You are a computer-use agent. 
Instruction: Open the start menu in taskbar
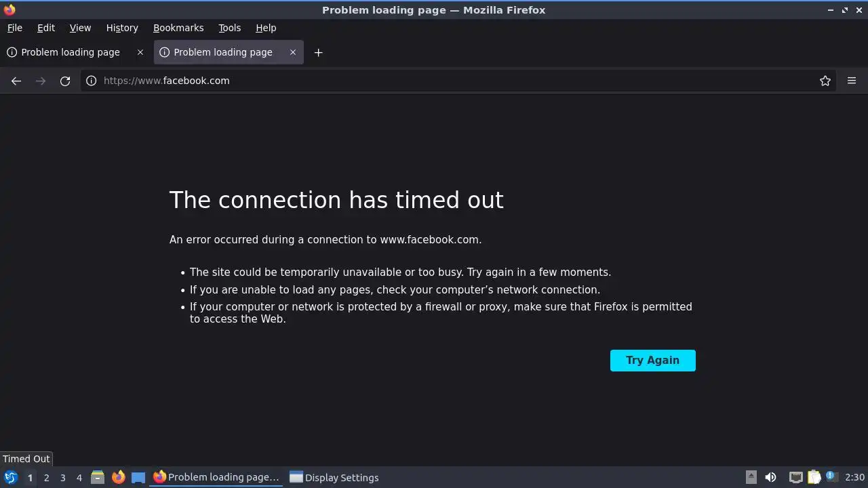coord(10,477)
